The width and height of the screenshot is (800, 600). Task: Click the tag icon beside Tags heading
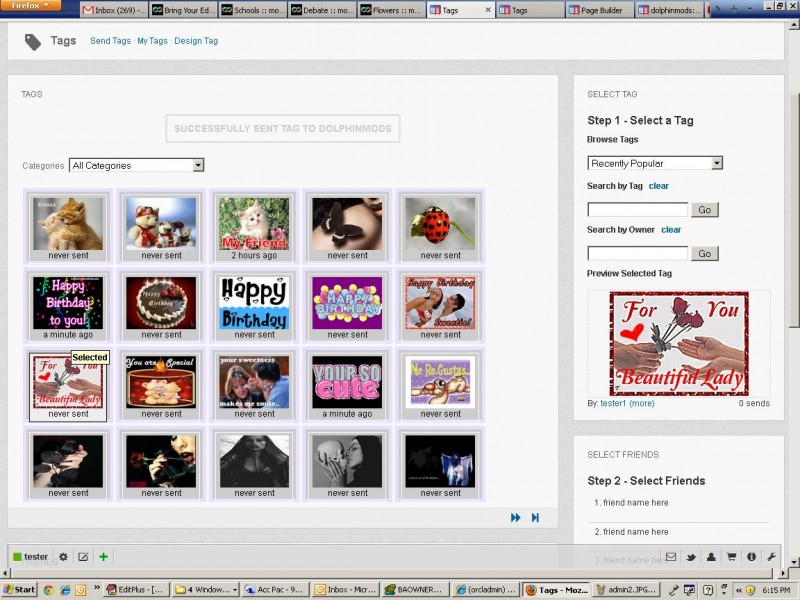33,42
